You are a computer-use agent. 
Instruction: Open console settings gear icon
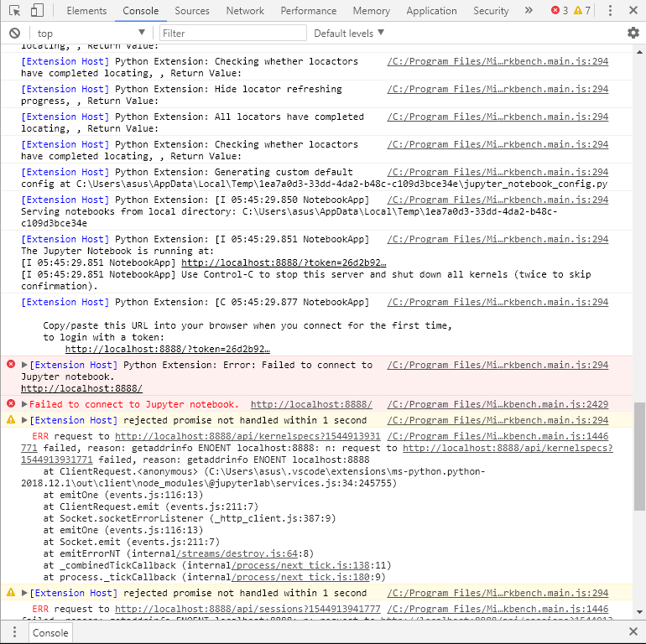pyautogui.click(x=633, y=33)
